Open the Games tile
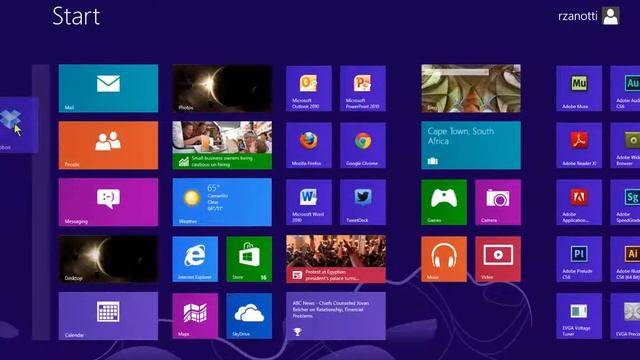 [x=444, y=202]
